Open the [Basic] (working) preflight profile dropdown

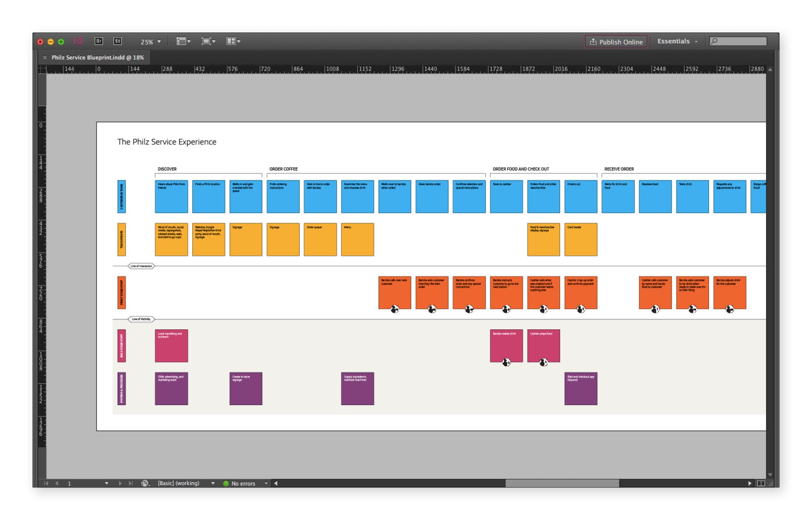pos(213,483)
